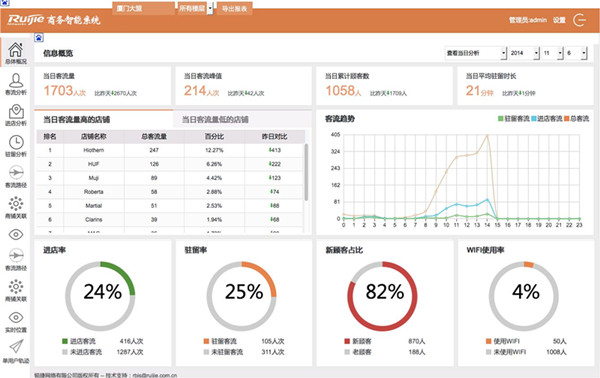Click 排名 column header

click(x=50, y=136)
